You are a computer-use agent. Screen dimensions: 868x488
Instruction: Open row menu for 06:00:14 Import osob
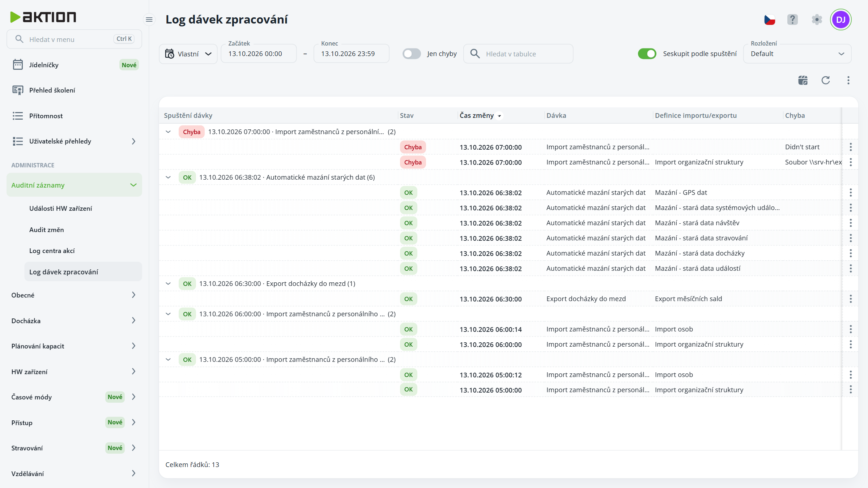coord(851,329)
